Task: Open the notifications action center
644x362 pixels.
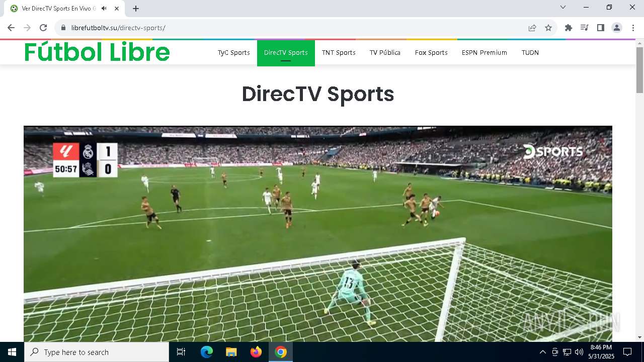Action: coord(627,352)
